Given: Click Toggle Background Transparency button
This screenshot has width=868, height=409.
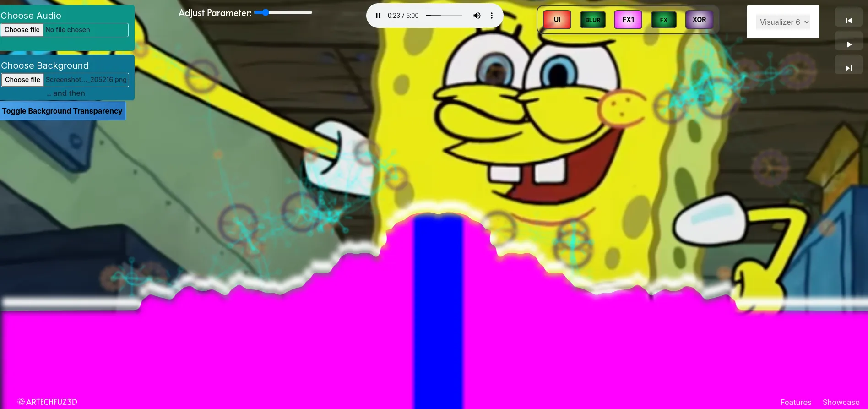Looking at the screenshot, I should pyautogui.click(x=62, y=111).
